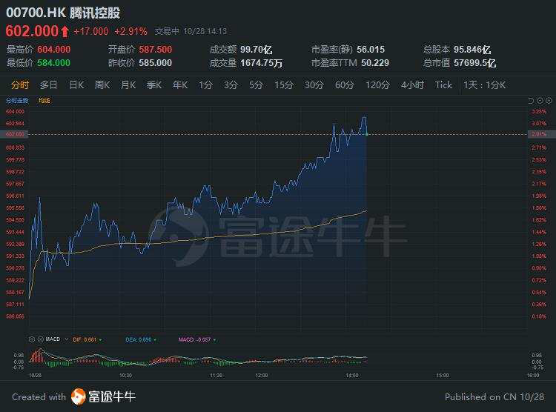Select the 60分 interval
Image resolution: width=556 pixels, height=412 pixels.
(x=345, y=85)
